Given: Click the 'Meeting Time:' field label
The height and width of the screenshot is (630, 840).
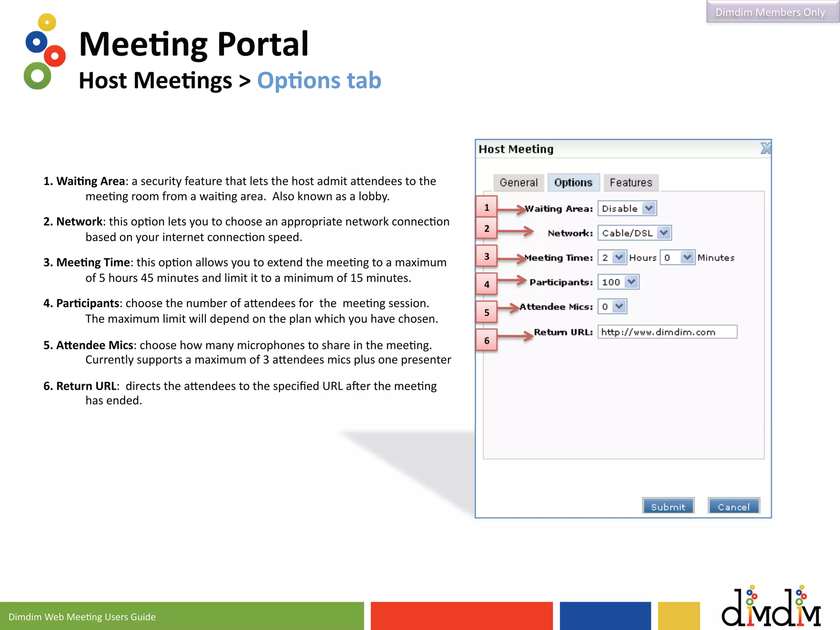Looking at the screenshot, I should pyautogui.click(x=559, y=258).
